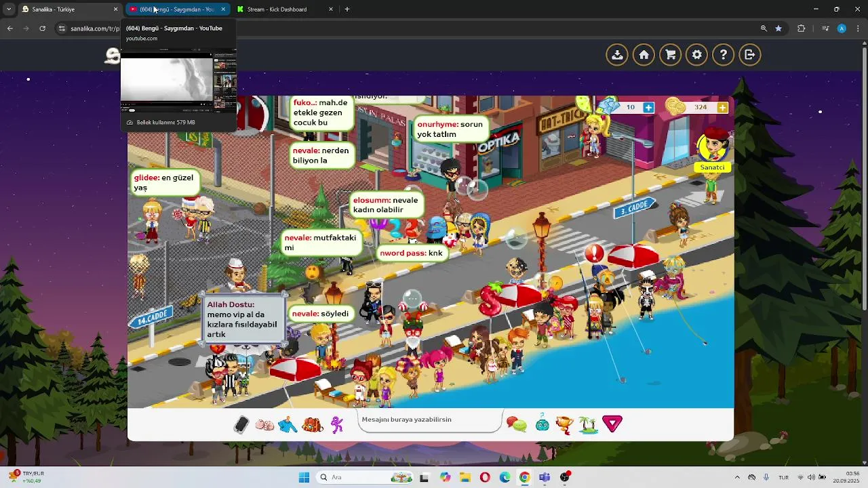Viewport: 868px width, 488px height.
Task: Click elosumm 'nevale kadın olabilir' bubble
Action: click(x=387, y=205)
